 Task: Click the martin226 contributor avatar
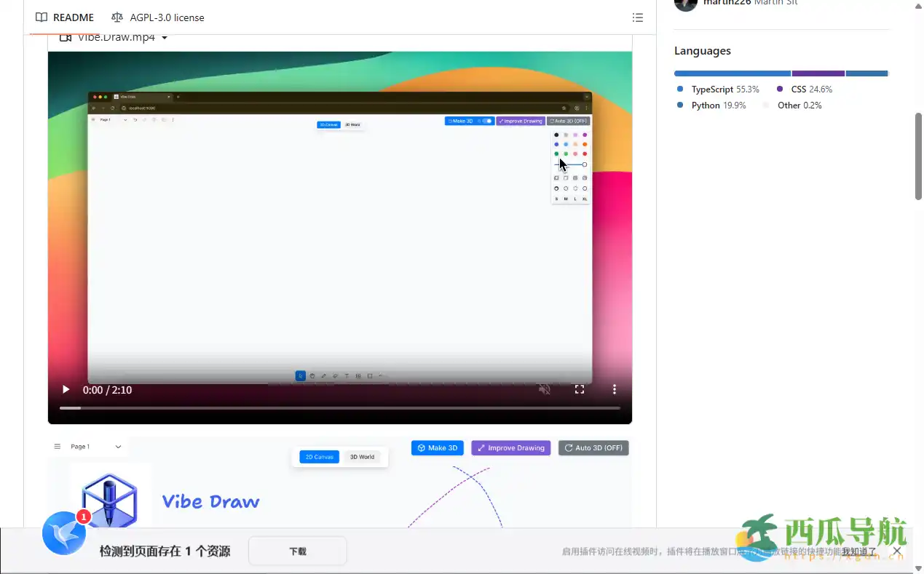(x=686, y=4)
